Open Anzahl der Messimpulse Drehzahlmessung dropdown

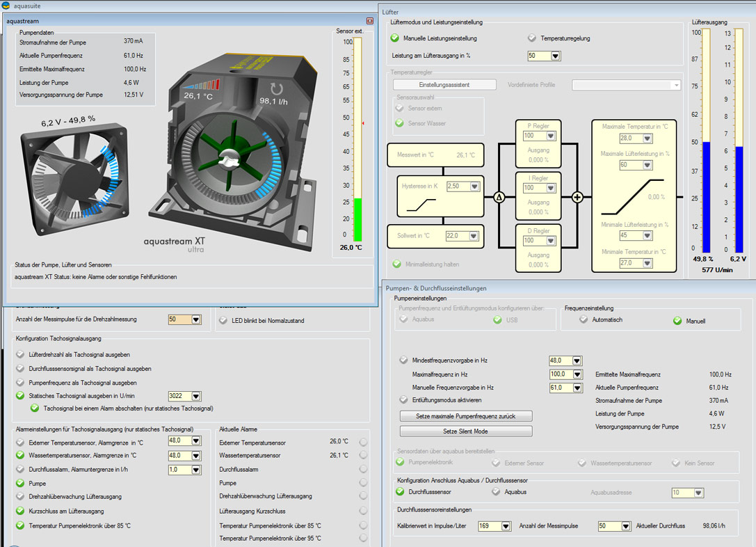tap(195, 319)
